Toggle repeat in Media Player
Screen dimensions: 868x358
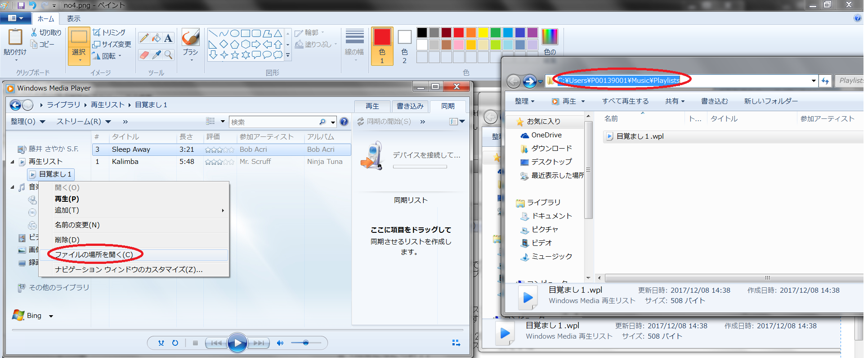click(x=175, y=343)
